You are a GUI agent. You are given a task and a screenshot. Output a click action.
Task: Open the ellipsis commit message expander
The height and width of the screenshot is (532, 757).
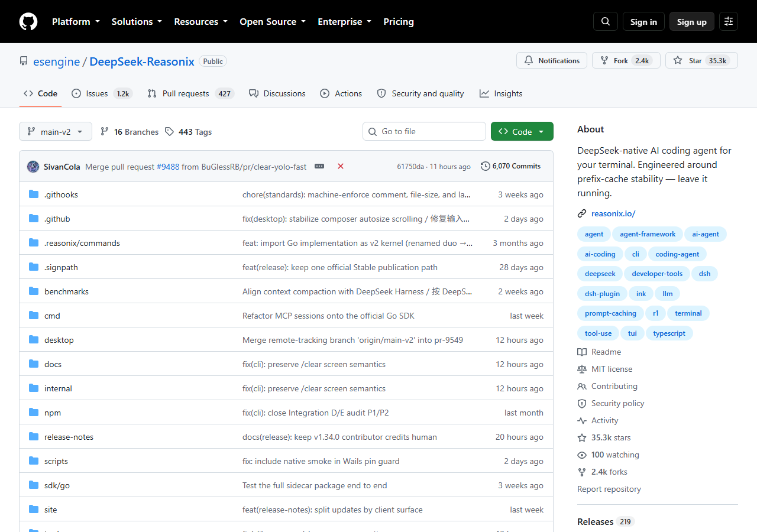[319, 167]
